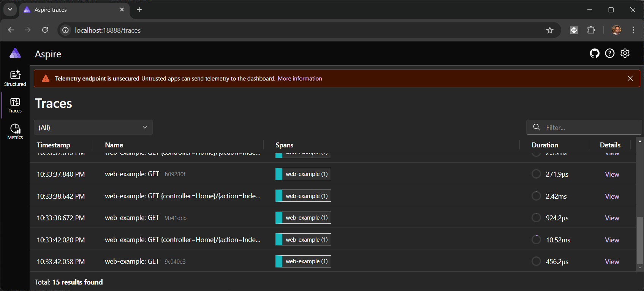644x291 pixels.
Task: Close the Aspire traces tab
Action: click(x=122, y=9)
